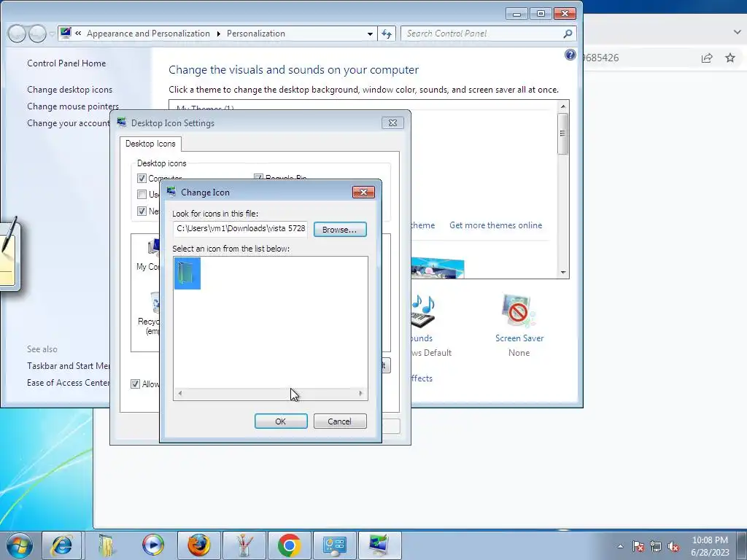Expand breadcrumb arrow after Appearance and Personalization
The image size is (747, 560).
click(219, 34)
